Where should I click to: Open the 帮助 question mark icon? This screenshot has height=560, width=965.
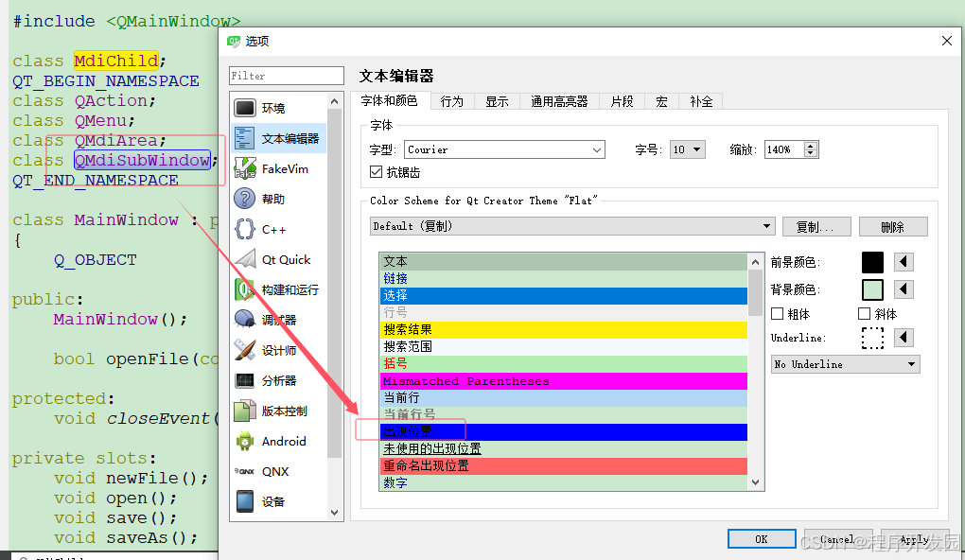click(x=245, y=199)
